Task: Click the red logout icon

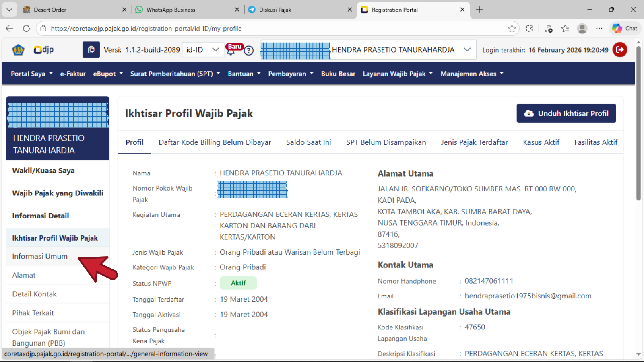Action: 620,50
